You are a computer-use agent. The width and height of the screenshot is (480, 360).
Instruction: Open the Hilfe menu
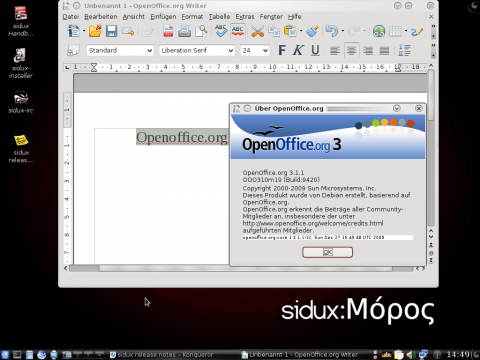(295, 17)
